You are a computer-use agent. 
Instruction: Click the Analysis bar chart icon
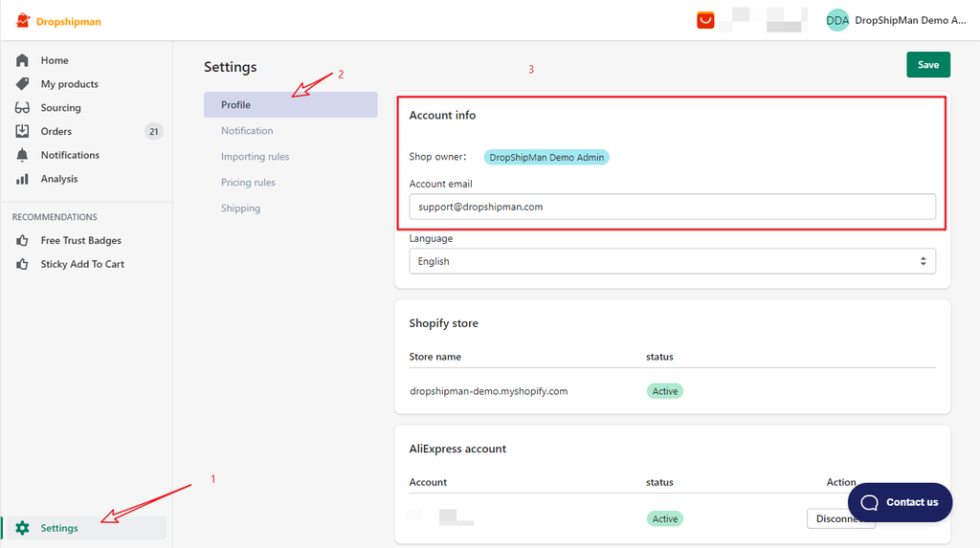tap(23, 179)
